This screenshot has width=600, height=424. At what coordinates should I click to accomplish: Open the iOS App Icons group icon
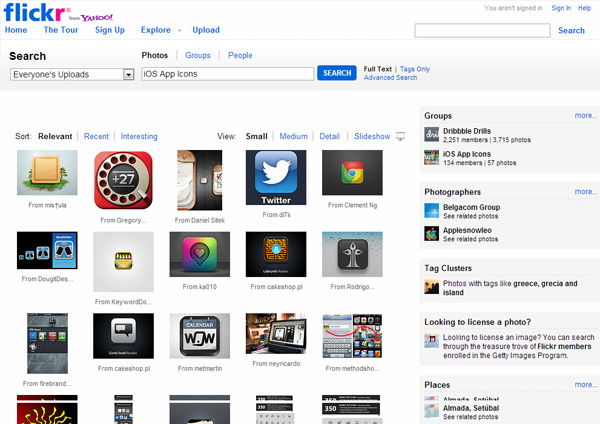(x=432, y=158)
